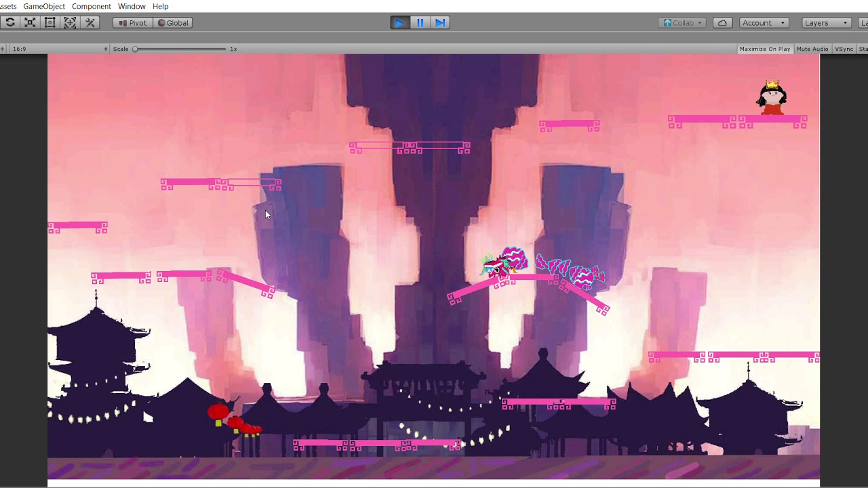Viewport: 868px width, 488px height.
Task: Open the Layers dropdown
Action: coord(826,22)
